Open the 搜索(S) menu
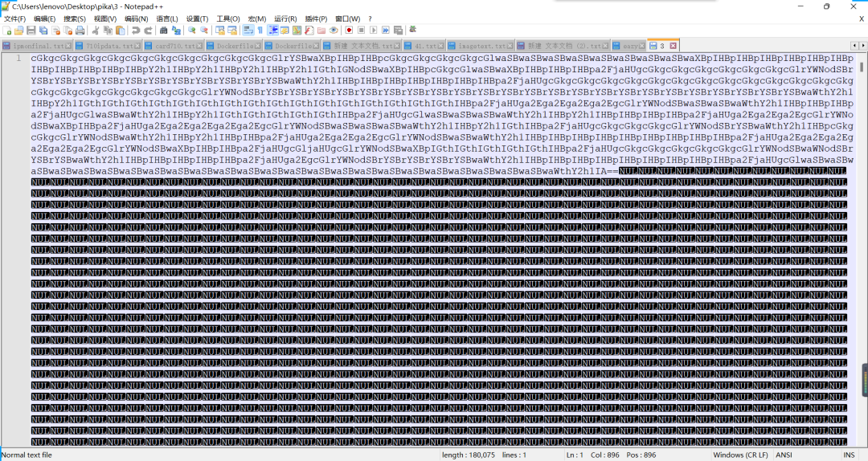The width and height of the screenshot is (868, 461). click(74, 18)
